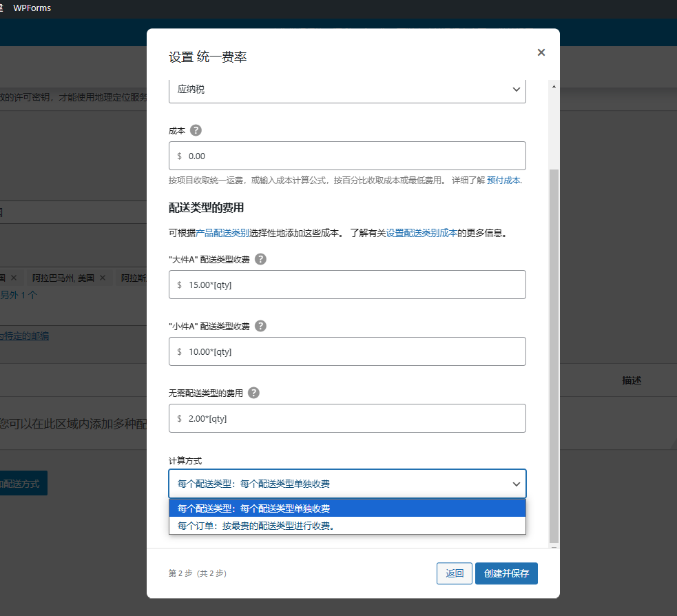The width and height of the screenshot is (677, 616).
Task: Click the help icon next to "大件A" 配送类型收费
Action: (x=260, y=259)
